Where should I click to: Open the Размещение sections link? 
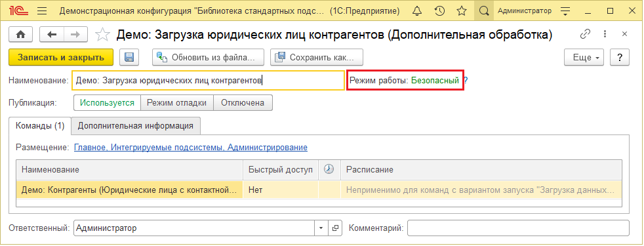[191, 147]
